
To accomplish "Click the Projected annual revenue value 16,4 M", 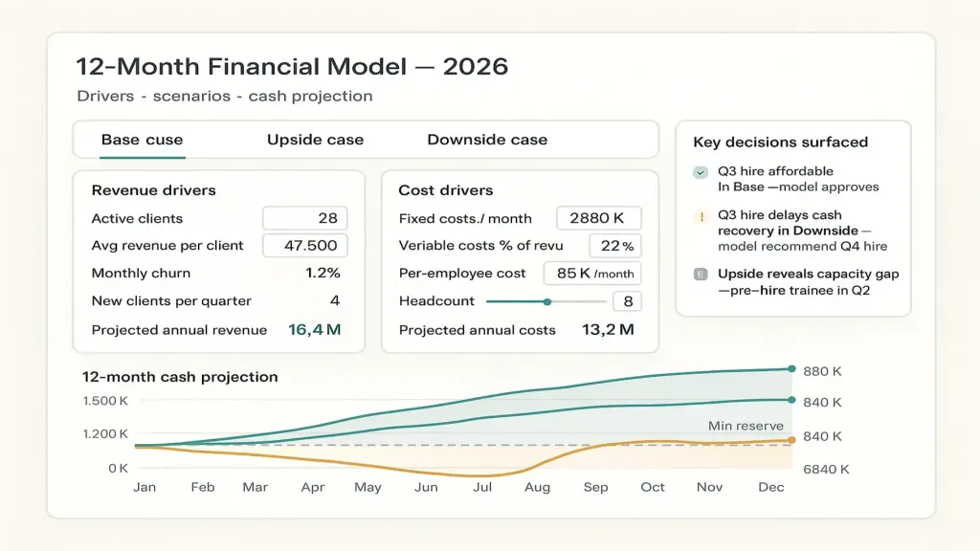I will (314, 329).
